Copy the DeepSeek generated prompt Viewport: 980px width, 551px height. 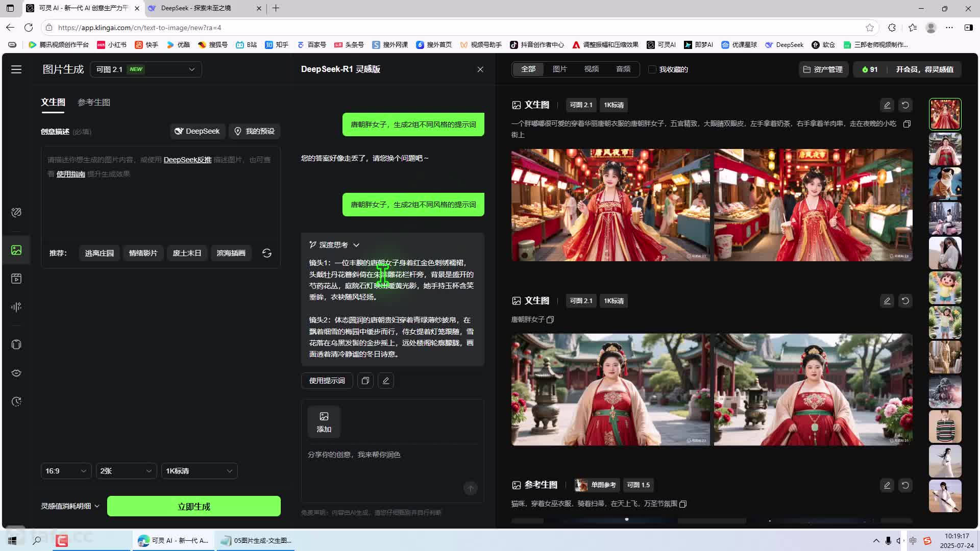(365, 381)
